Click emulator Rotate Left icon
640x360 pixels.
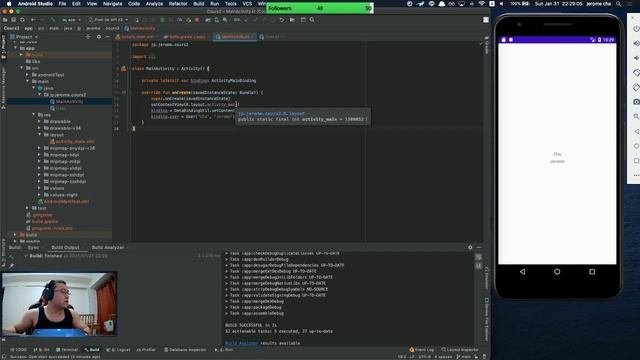(636, 73)
